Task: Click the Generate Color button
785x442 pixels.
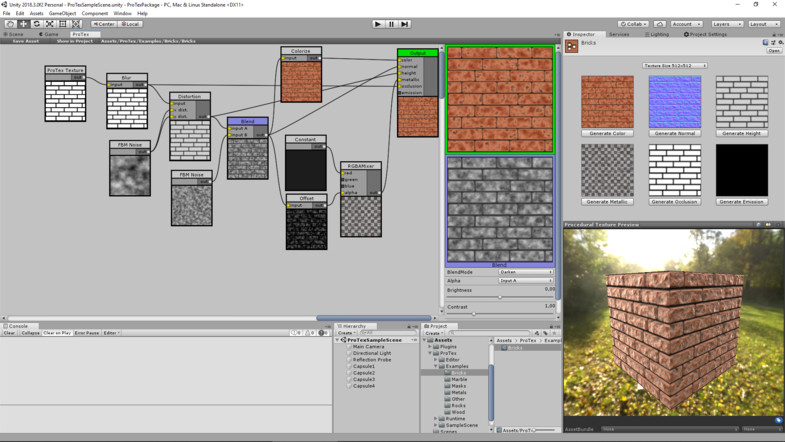Action: 607,134
